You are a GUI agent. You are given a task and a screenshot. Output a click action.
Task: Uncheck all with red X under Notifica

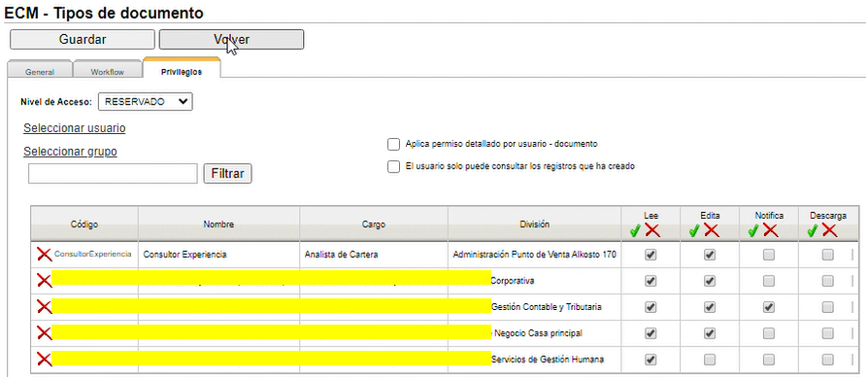pos(771,230)
